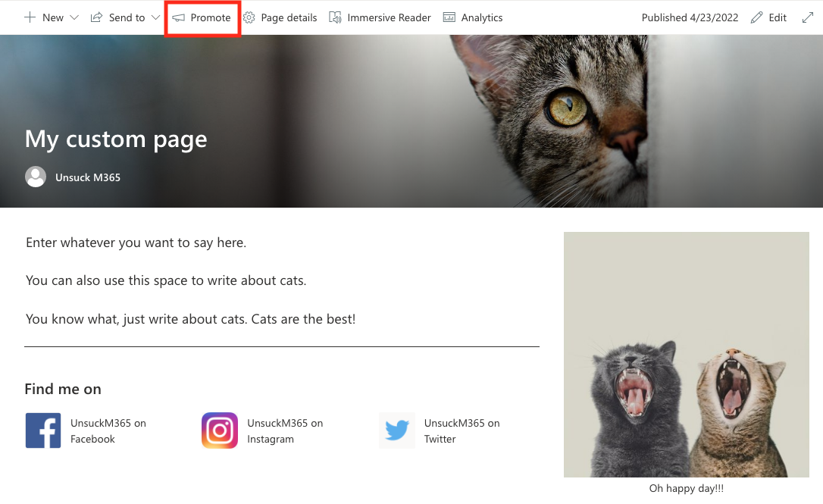Expand page to full screen
This screenshot has width=823, height=504.
(808, 17)
